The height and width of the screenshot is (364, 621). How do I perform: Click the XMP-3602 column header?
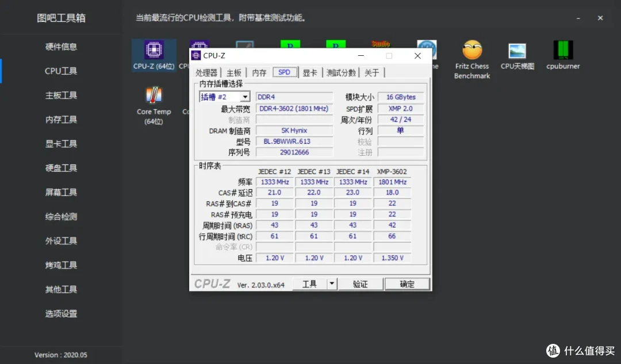pyautogui.click(x=392, y=171)
